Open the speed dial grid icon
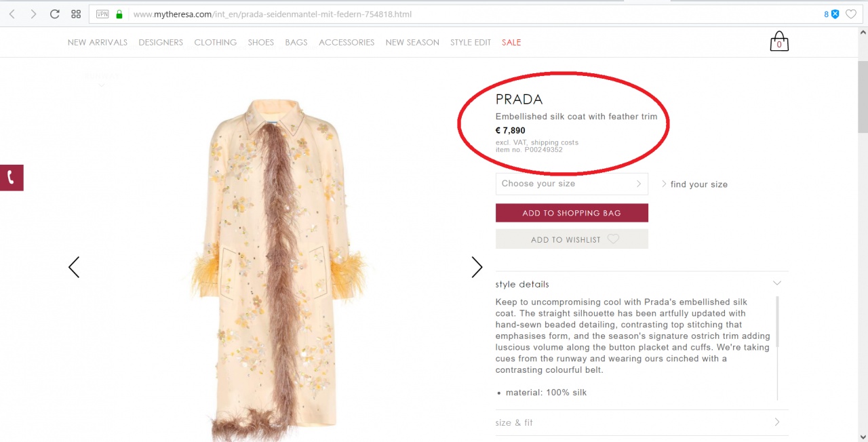 point(76,14)
